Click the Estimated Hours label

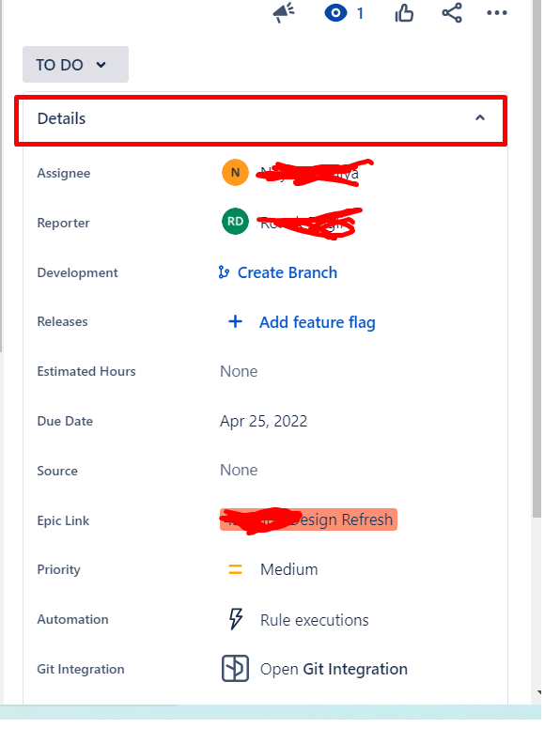pos(86,371)
